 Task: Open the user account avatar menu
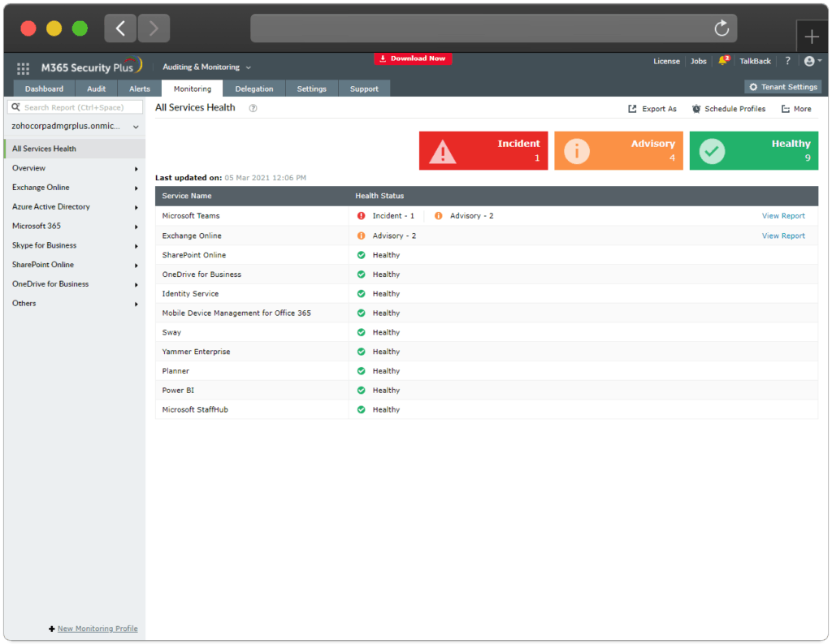click(812, 61)
